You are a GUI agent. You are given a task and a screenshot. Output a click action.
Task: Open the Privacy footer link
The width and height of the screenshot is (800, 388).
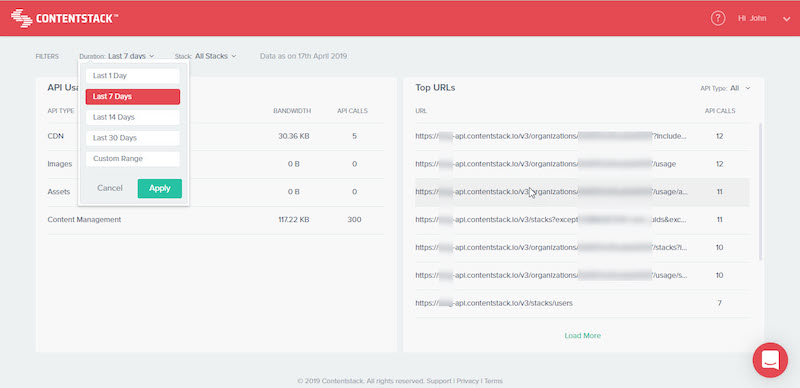pos(467,381)
